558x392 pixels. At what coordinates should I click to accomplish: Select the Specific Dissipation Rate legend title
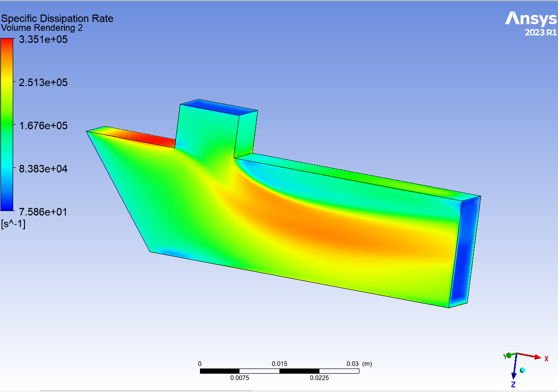(x=57, y=19)
